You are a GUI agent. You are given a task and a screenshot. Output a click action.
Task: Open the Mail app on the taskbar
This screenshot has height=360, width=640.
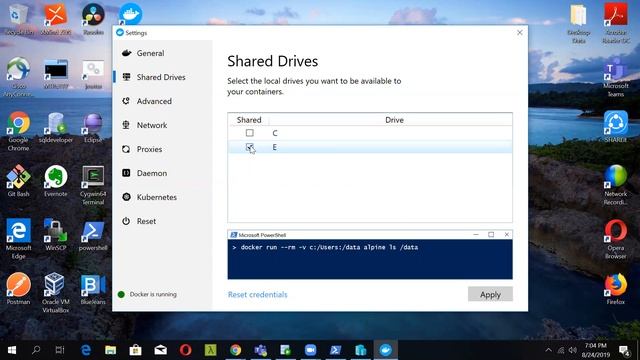coord(160,350)
